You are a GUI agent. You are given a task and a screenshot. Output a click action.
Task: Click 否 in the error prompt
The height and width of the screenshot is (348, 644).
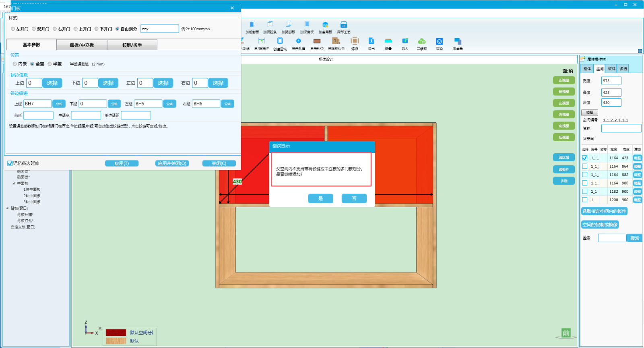point(354,198)
